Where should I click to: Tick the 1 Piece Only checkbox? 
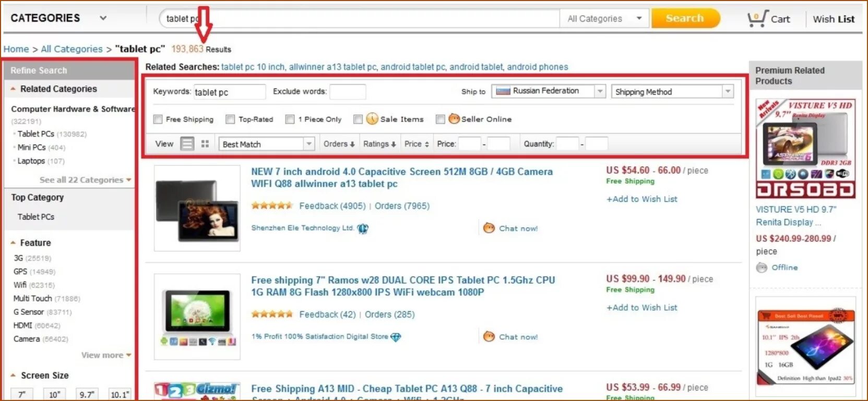point(290,119)
